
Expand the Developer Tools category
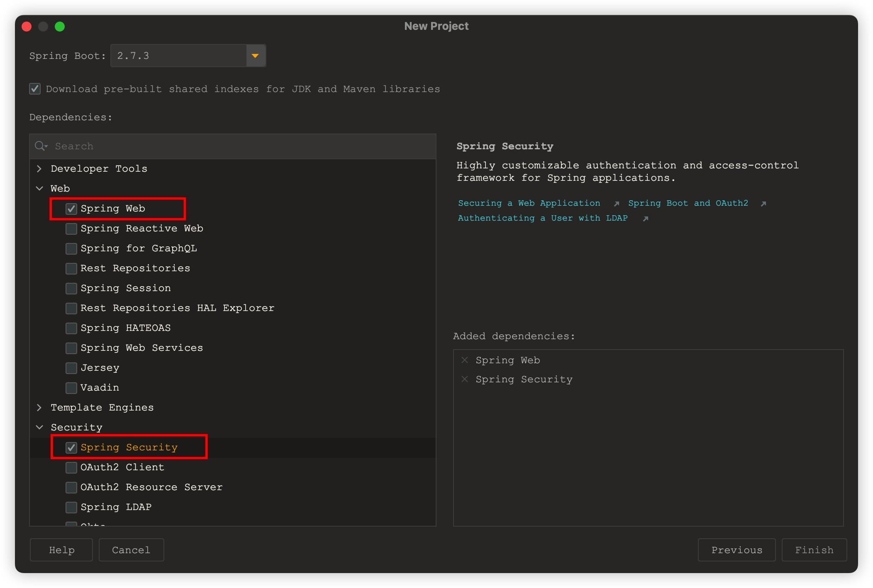click(x=39, y=169)
